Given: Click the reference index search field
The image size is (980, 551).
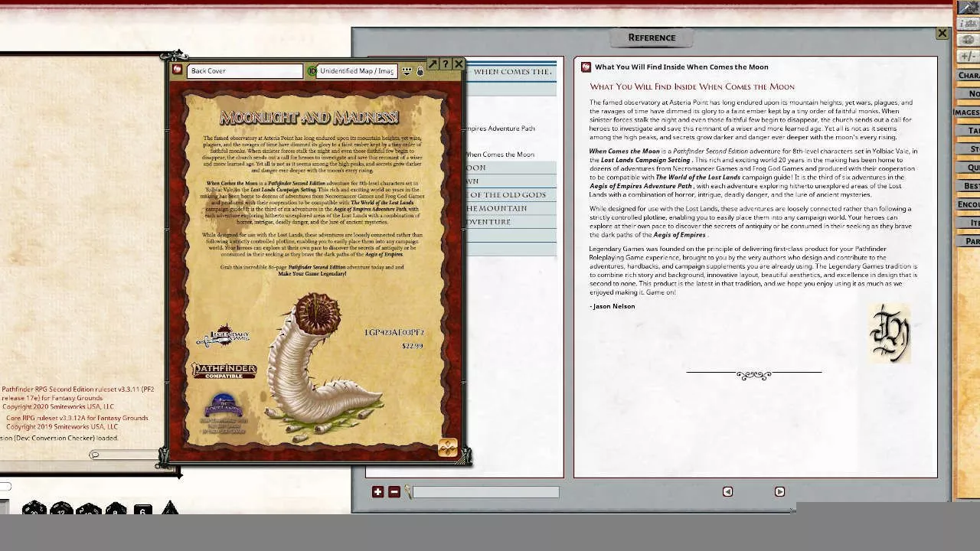Looking at the screenshot, I should (486, 492).
